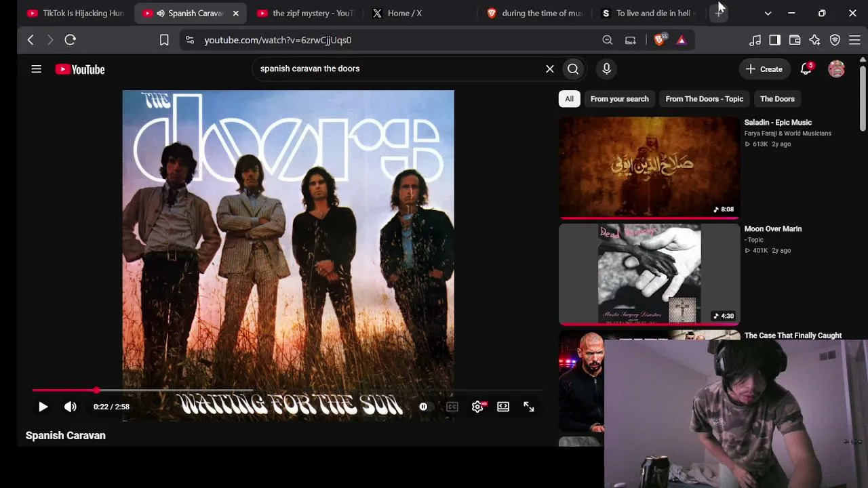868x488 pixels.
Task: Select the 'From your search' chip
Action: [x=619, y=99]
